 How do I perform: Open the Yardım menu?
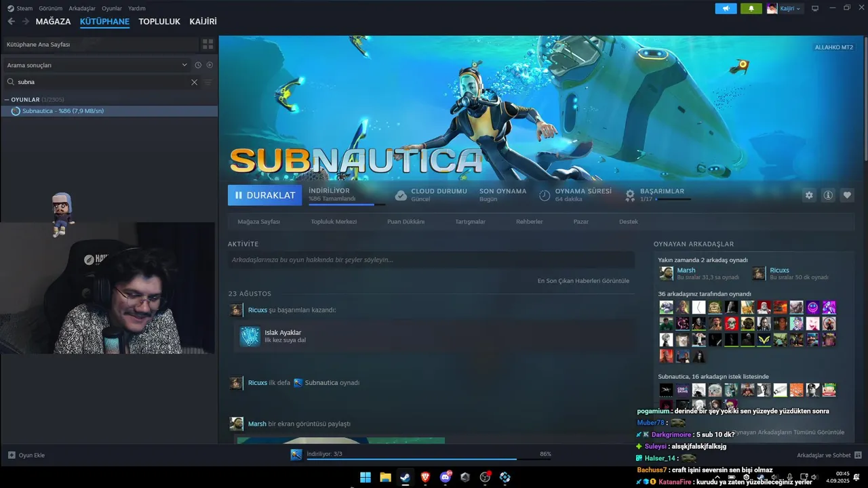click(137, 8)
